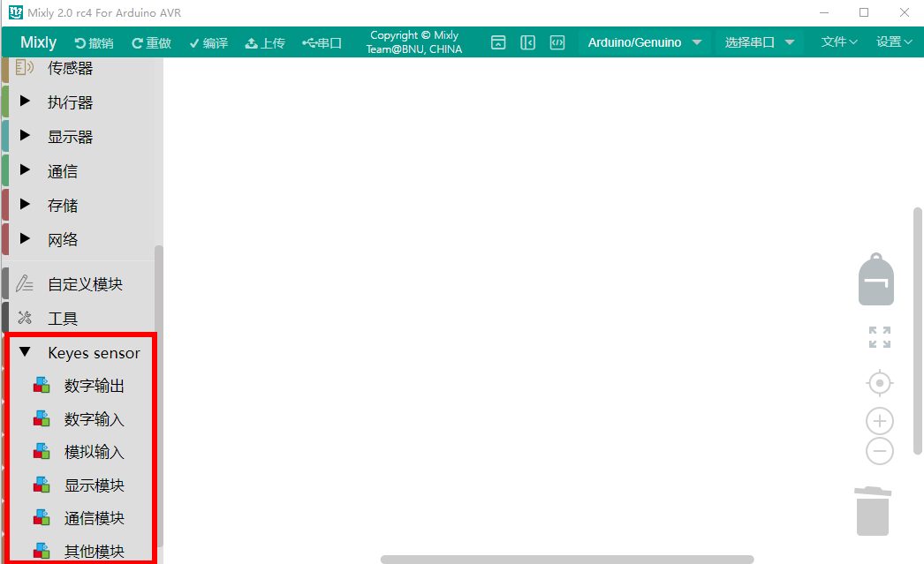
Task: Open 通信模块 subcategory
Action: [95, 519]
